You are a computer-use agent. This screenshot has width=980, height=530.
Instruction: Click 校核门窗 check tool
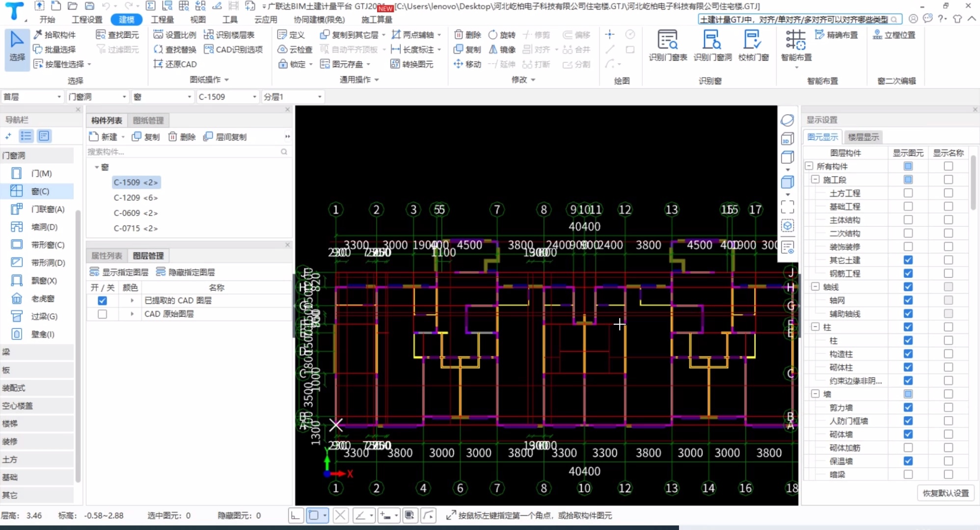tap(753, 45)
